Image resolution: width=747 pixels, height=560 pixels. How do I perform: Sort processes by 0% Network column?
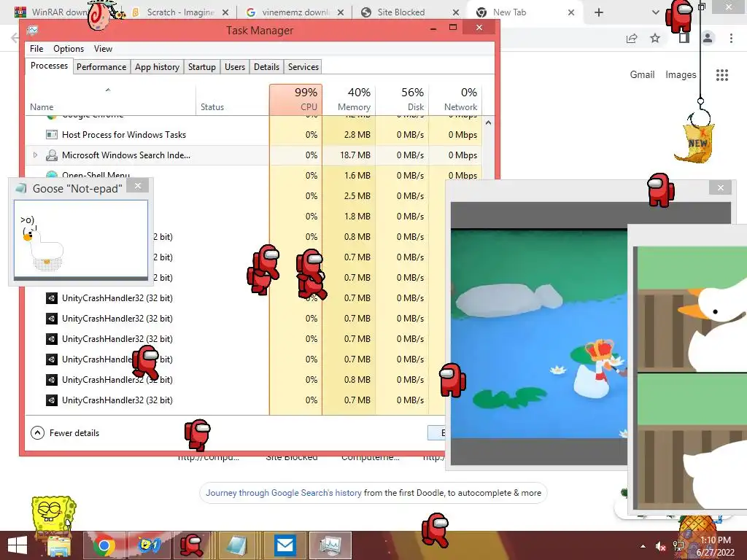coord(455,100)
